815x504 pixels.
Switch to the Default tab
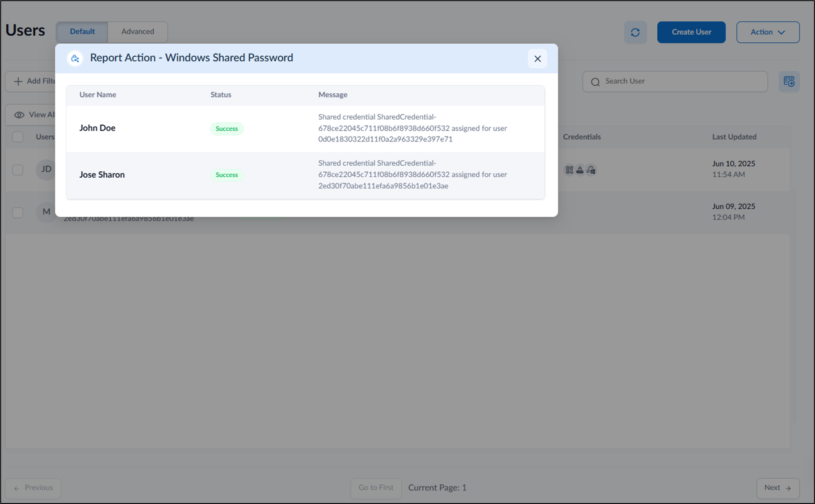click(82, 32)
